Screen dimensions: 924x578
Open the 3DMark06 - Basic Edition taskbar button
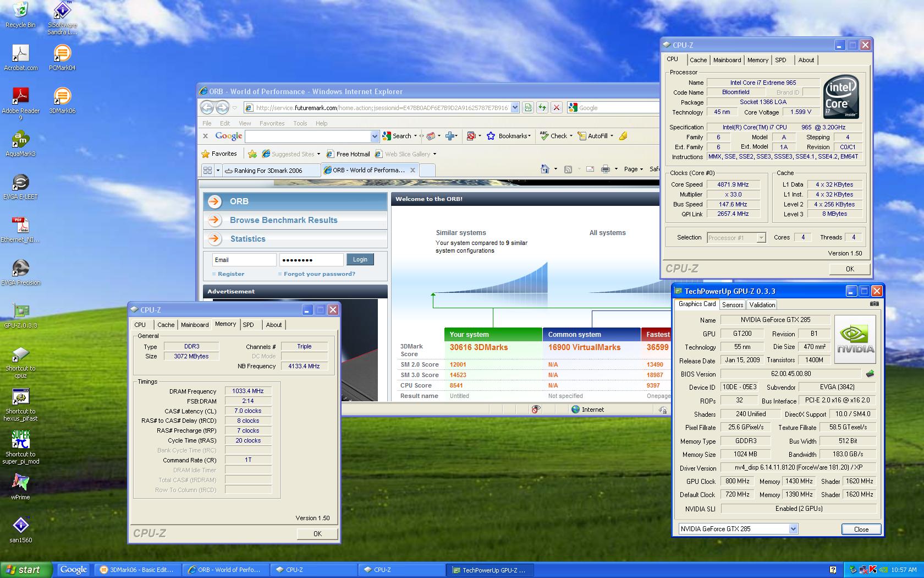click(137, 570)
